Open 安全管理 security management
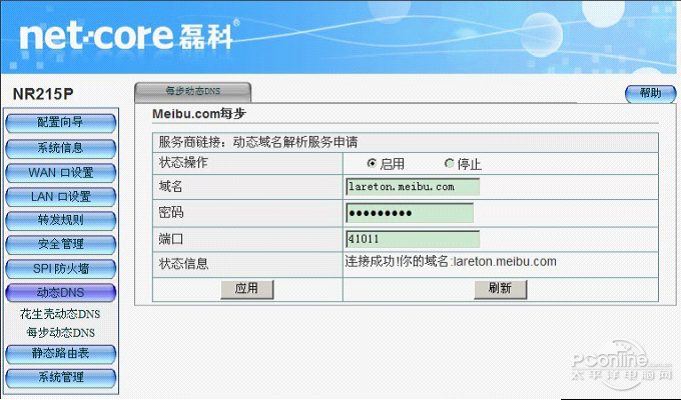 (x=61, y=244)
